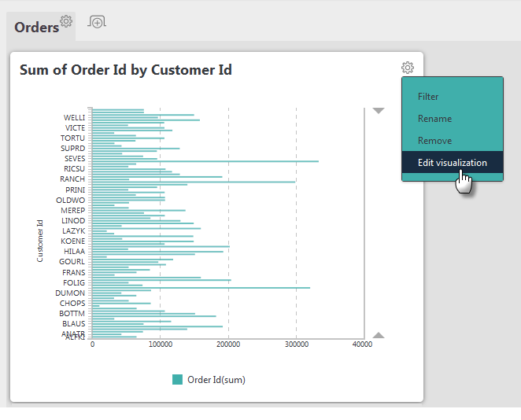Click the up arrow beside the chart
The width and height of the screenshot is (521, 420).
(x=379, y=335)
